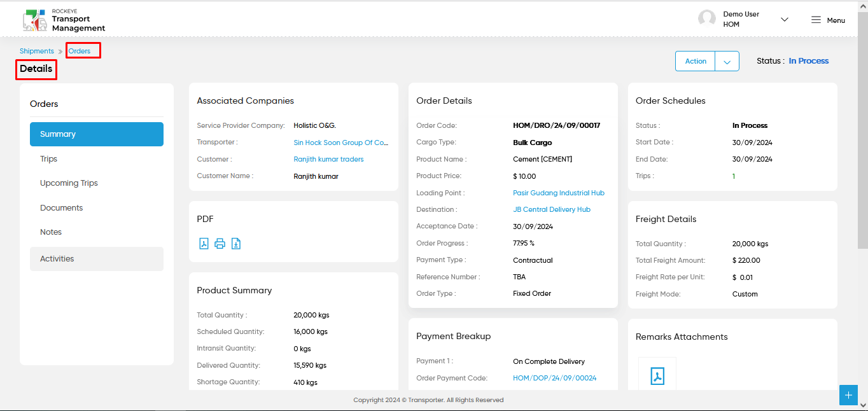Viewport: 868px width, 411px height.
Task: Click the Demo User avatar
Action: [707, 19]
